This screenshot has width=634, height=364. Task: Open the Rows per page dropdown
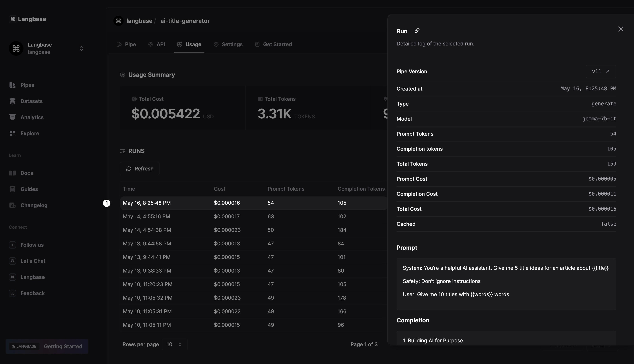pyautogui.click(x=174, y=344)
